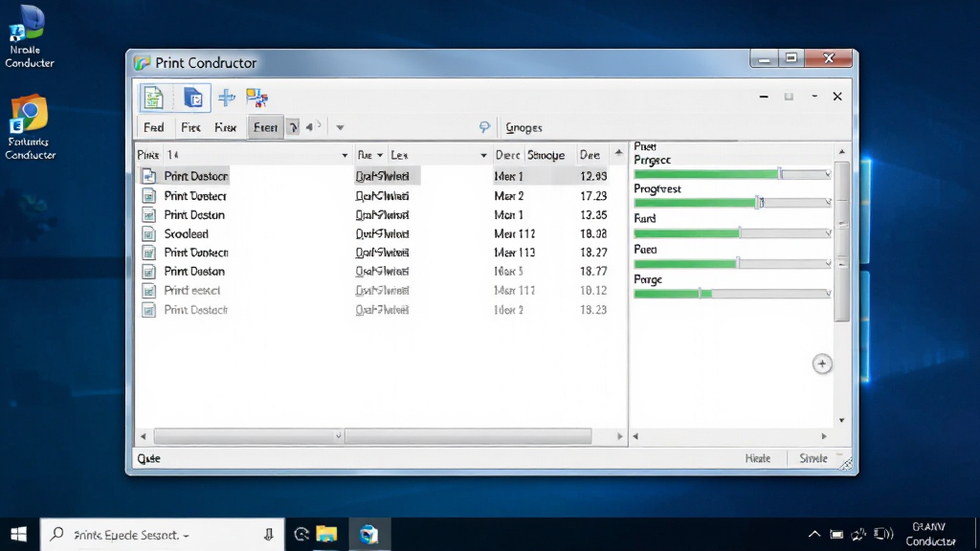
Task: Open the Nroale Conducter desktop icon
Action: pyautogui.click(x=29, y=36)
